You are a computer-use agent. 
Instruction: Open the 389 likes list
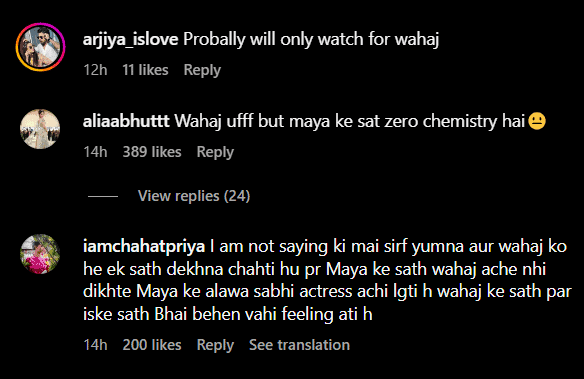(152, 152)
